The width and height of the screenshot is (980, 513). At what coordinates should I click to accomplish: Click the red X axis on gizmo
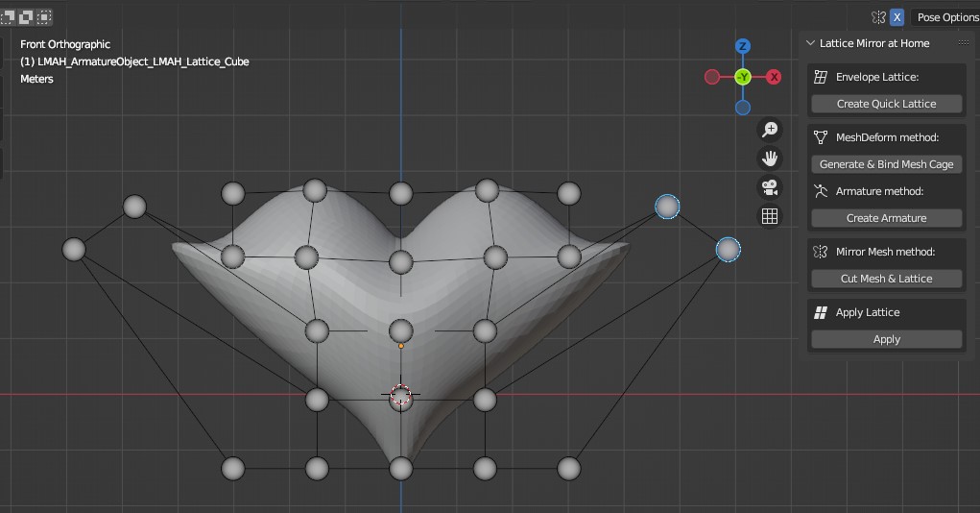click(774, 77)
